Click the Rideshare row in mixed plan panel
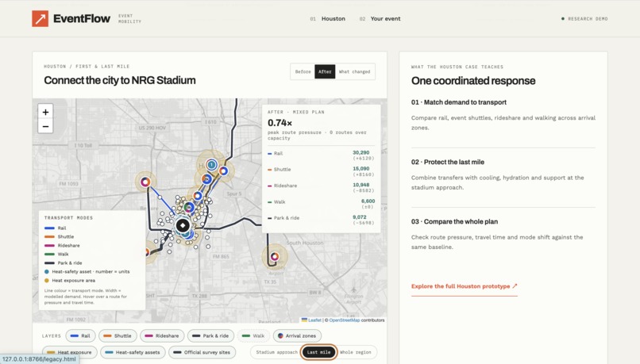This screenshot has height=364, width=640. [322, 187]
